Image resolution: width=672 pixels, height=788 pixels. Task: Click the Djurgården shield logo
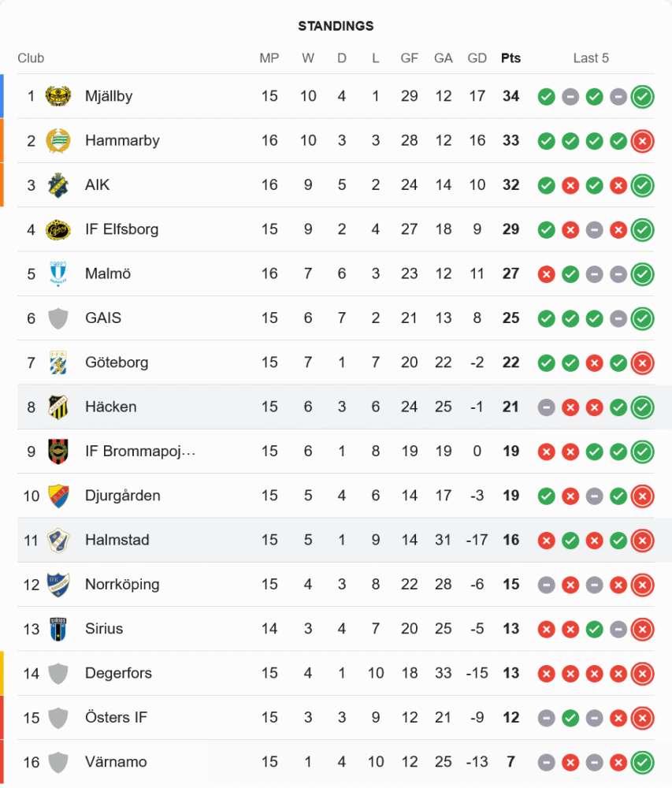[x=58, y=496]
